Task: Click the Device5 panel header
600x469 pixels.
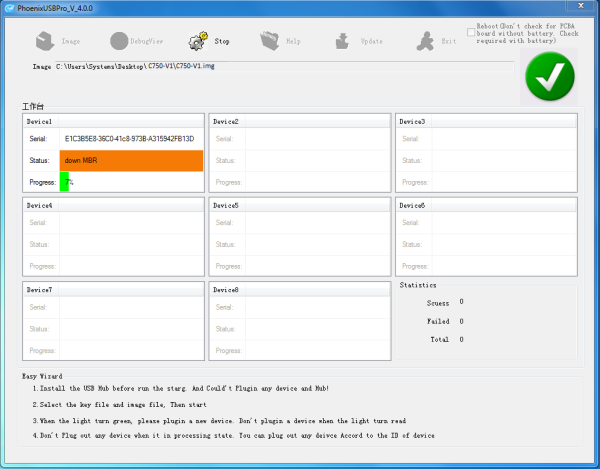Action: coord(300,205)
